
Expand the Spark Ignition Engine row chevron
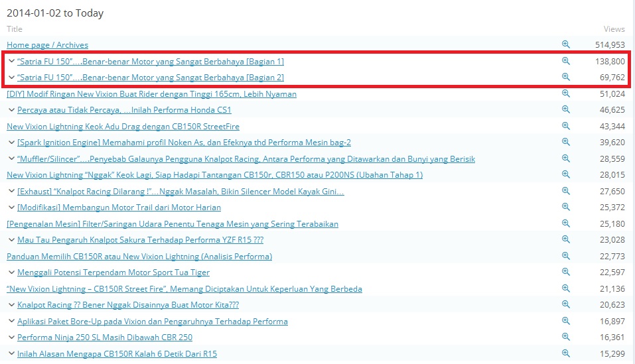tap(11, 143)
